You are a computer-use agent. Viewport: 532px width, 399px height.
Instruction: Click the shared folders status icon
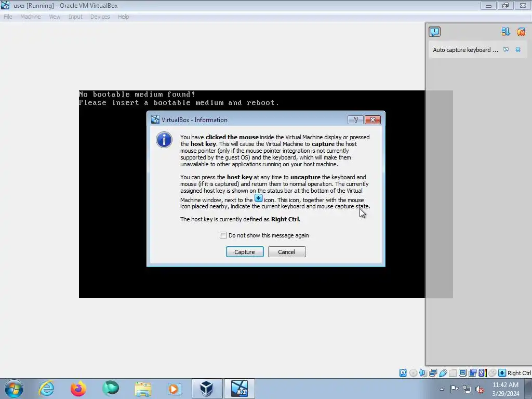point(453,373)
